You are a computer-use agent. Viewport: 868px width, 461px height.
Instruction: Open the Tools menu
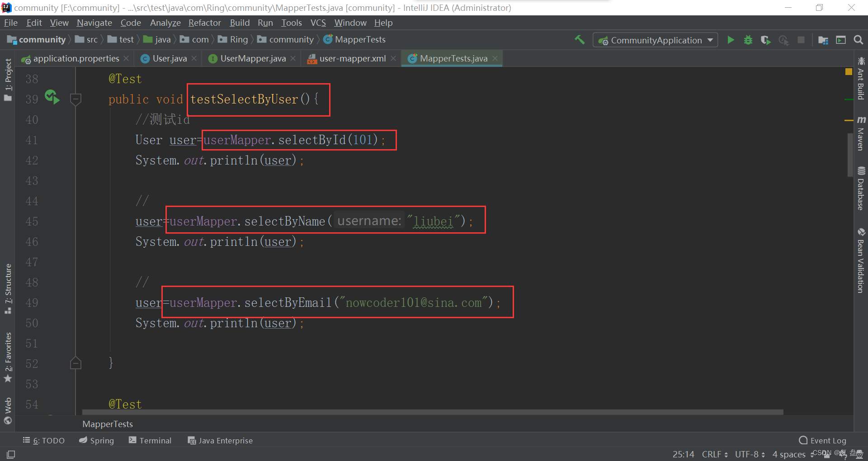coord(291,23)
